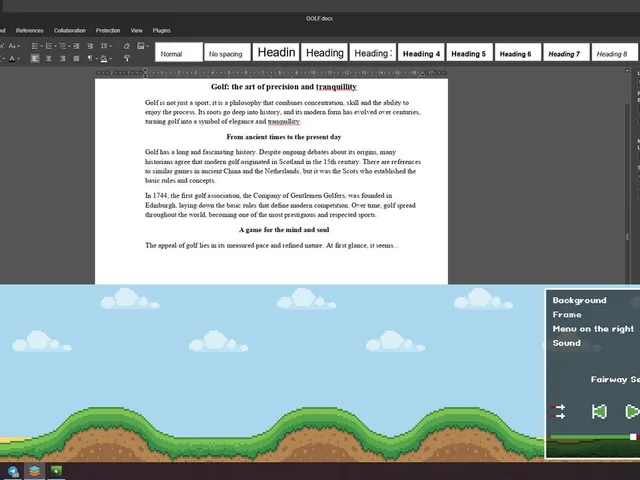Apply the Heading 4 style
Screen dimensions: 640x480
pyautogui.click(x=421, y=52)
